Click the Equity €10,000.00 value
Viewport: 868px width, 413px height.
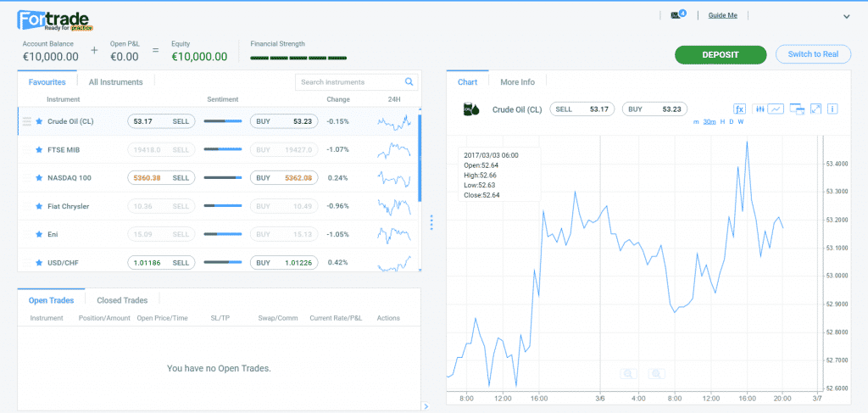[x=199, y=57]
